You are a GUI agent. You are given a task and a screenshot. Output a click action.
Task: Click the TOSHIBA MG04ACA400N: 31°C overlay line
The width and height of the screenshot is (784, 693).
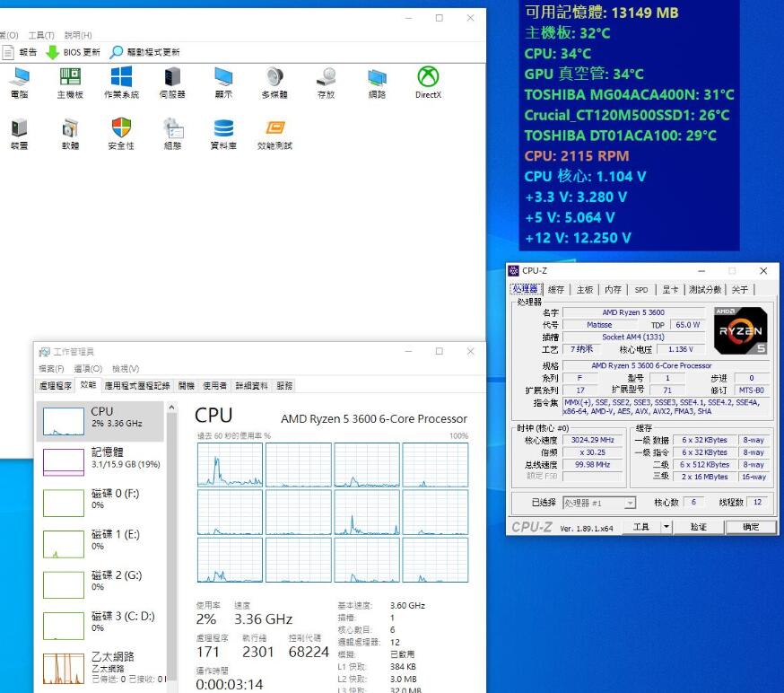pyautogui.click(x=629, y=94)
